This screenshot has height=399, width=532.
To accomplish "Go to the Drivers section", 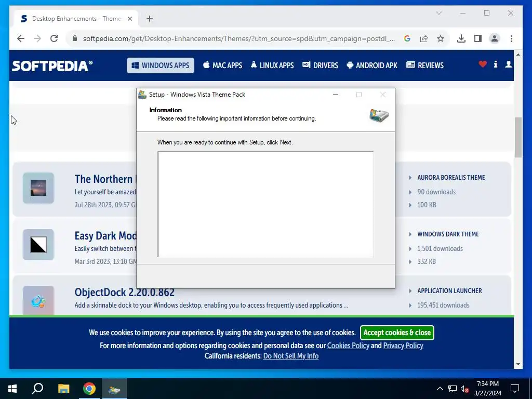I will tap(320, 65).
